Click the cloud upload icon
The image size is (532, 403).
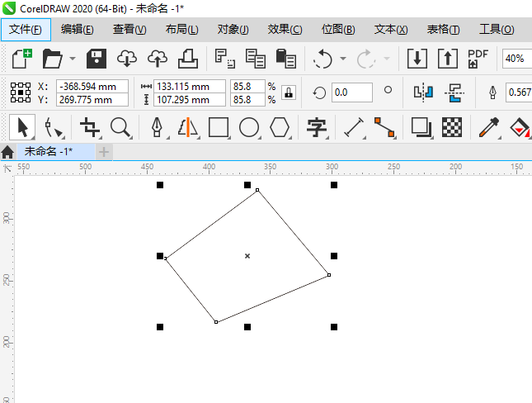[x=158, y=59]
